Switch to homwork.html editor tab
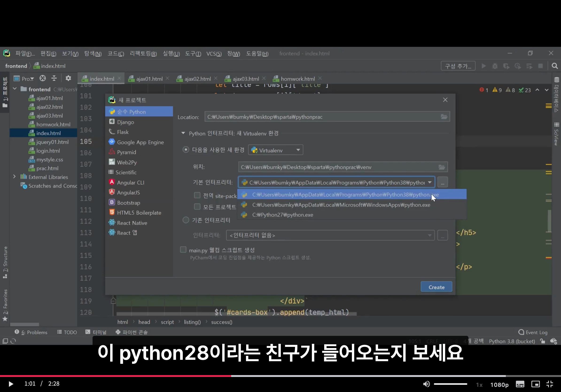The width and height of the screenshot is (561, 392). coord(297,79)
